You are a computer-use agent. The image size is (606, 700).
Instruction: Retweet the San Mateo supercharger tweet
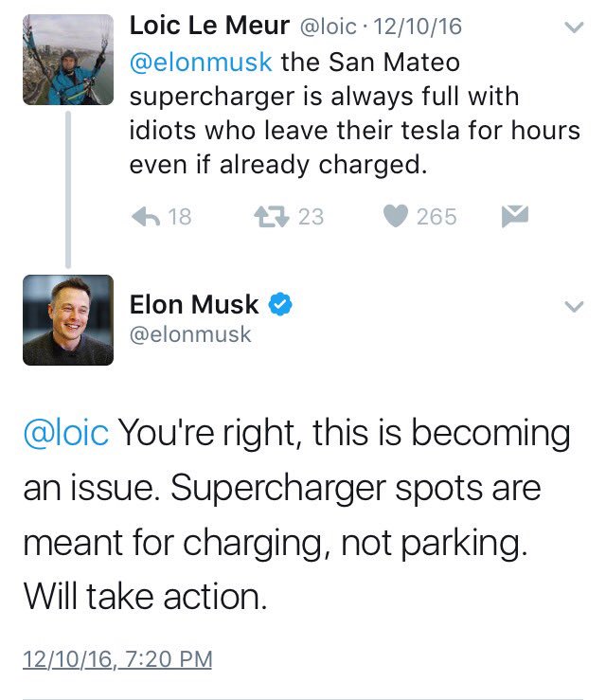272,217
